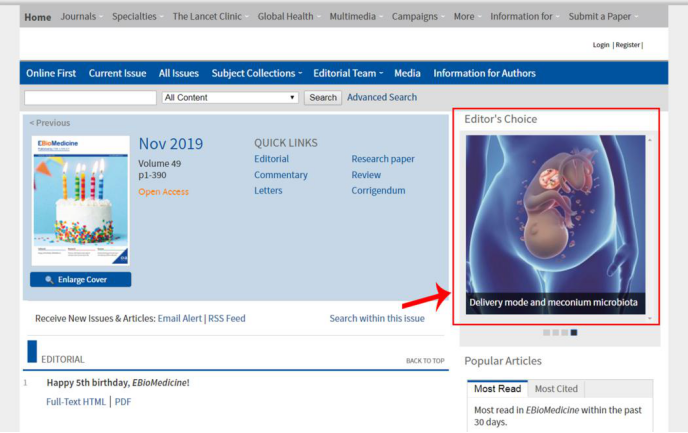Screen dimensions: 688x433
Task: Open the All Content dropdown
Action: pyautogui.click(x=230, y=97)
